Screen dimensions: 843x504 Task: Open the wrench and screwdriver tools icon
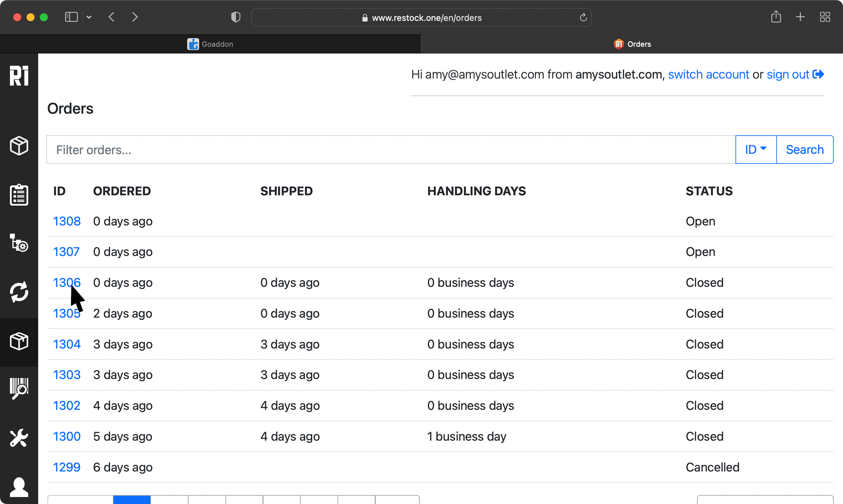(x=19, y=438)
